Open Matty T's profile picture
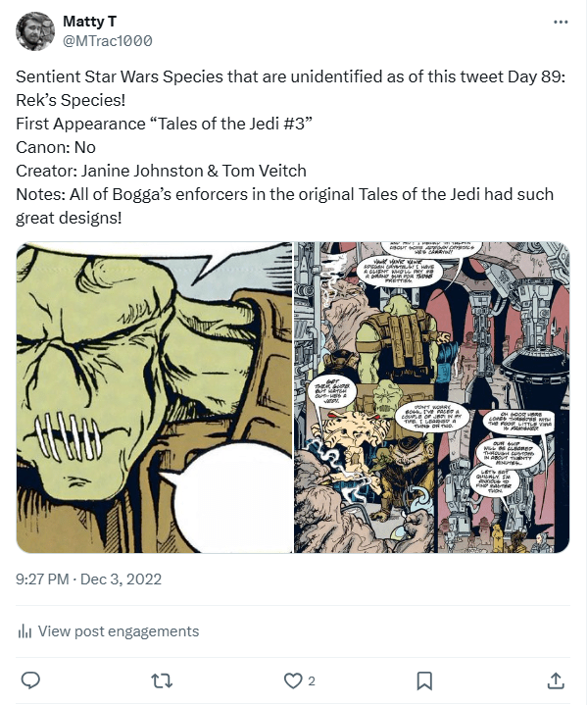This screenshot has height=705, width=588. click(35, 31)
